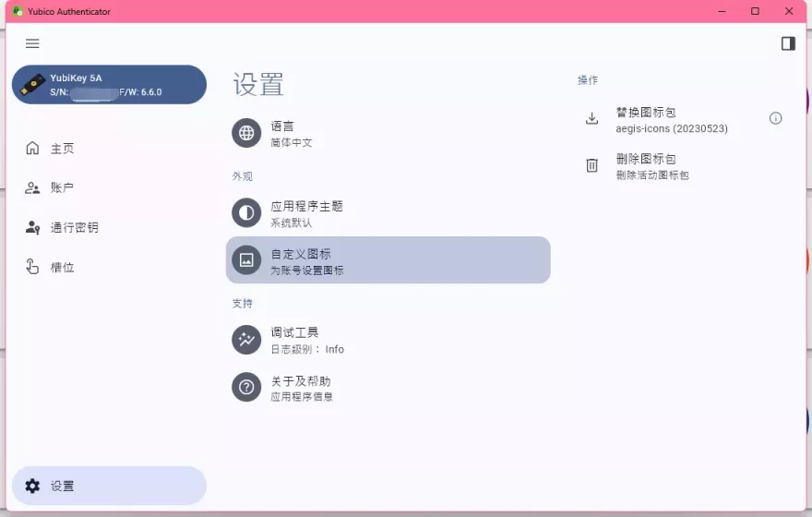The width and height of the screenshot is (812, 517).
Task: Click the 设置 page heading
Action: (x=258, y=84)
